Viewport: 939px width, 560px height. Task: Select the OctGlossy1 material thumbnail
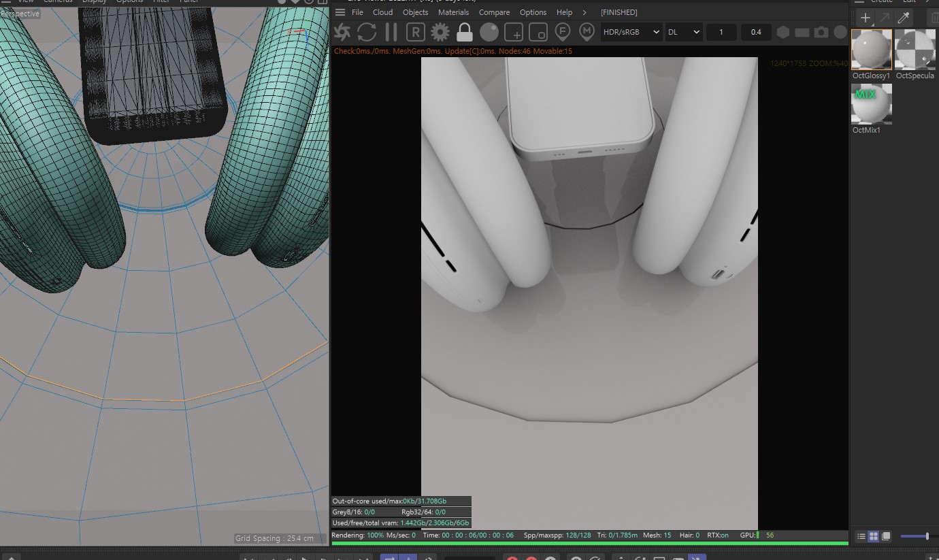tap(872, 50)
